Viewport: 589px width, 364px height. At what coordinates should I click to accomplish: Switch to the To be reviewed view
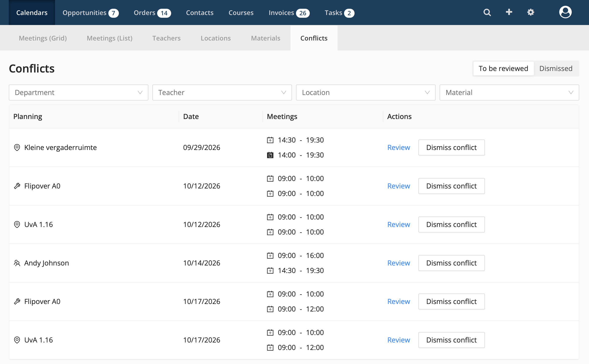[x=503, y=68]
